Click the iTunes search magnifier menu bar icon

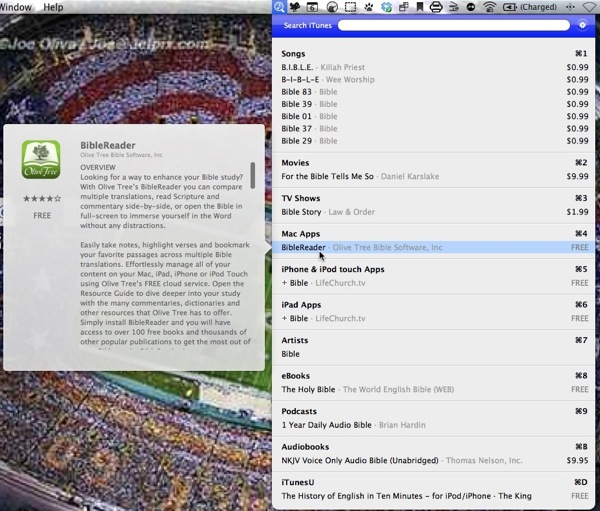click(279, 7)
